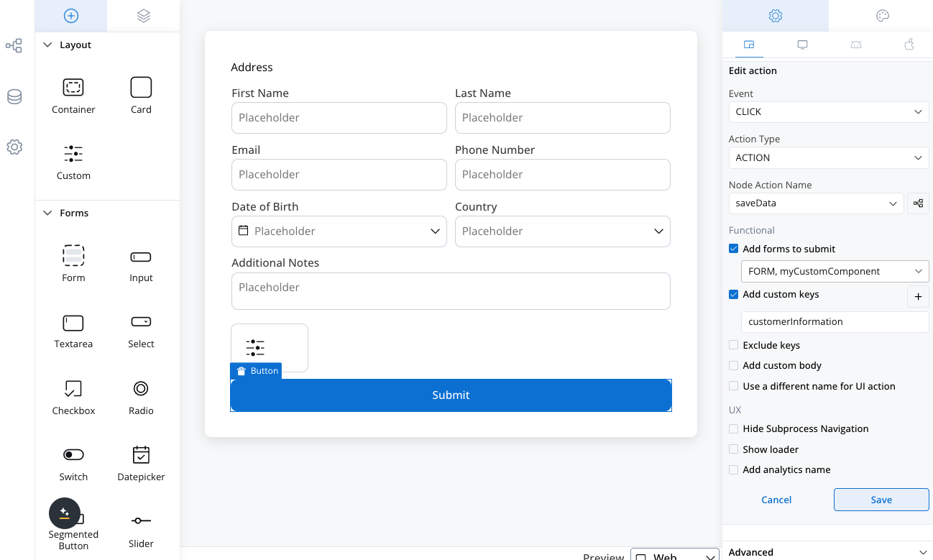Viewport: 933px width, 560px height.
Task: Check Add analytics name
Action: point(733,469)
